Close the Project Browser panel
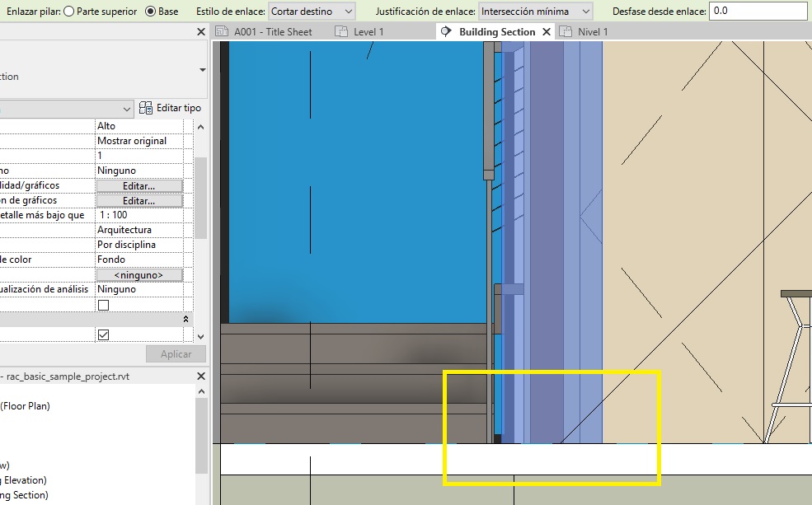This screenshot has height=505, width=812. [201, 376]
